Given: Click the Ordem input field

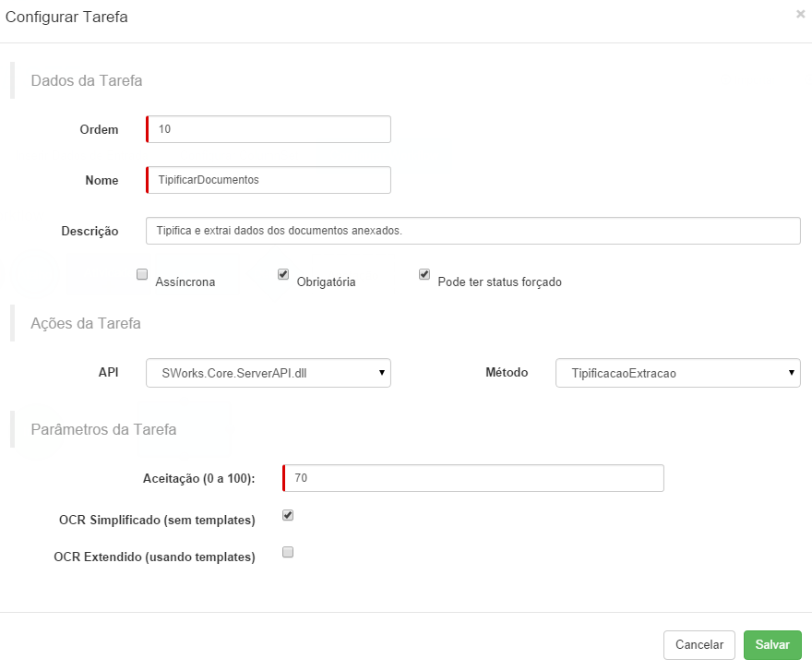Looking at the screenshot, I should click(269, 129).
